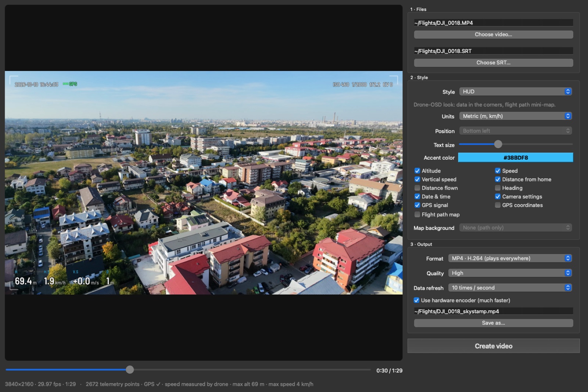588x392 pixels.
Task: Click the 3840×2160 resolution status text
Action: (x=20, y=384)
